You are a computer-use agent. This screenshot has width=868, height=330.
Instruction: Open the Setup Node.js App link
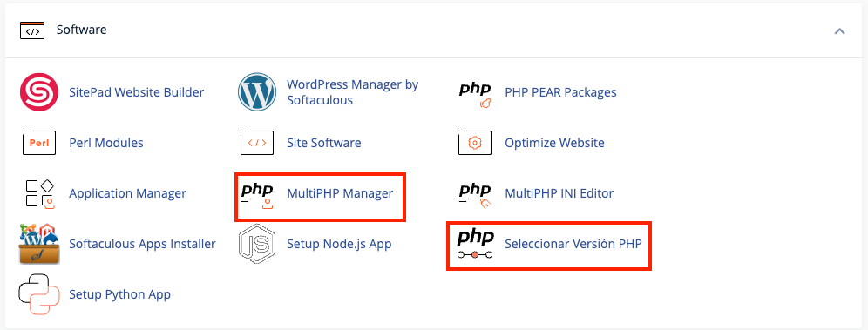pos(339,244)
